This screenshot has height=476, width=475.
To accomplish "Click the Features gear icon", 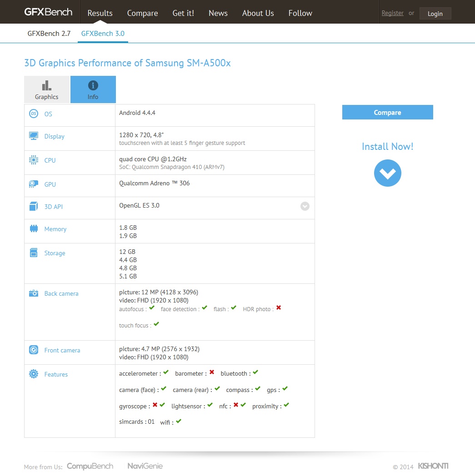I will click(33, 374).
